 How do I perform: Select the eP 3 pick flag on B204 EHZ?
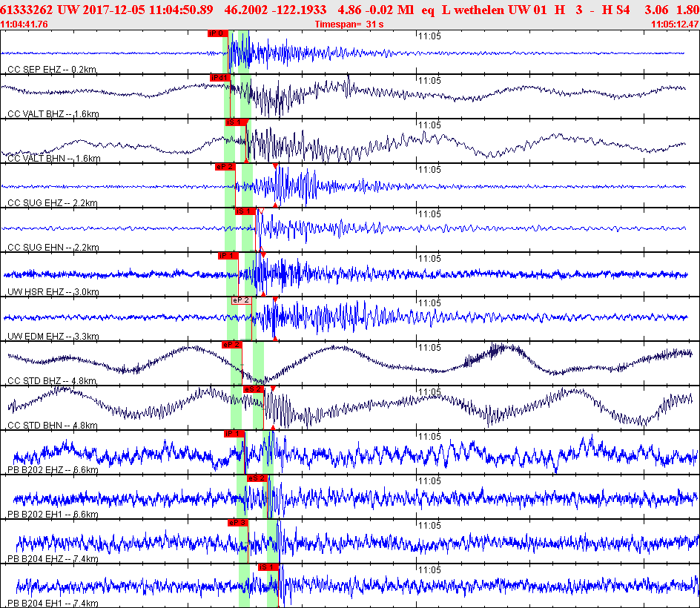click(x=237, y=523)
